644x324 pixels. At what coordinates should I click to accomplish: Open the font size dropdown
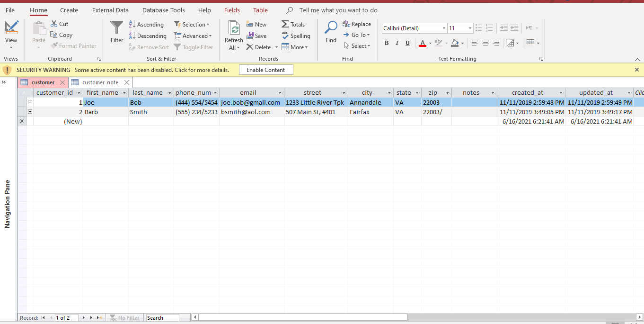(470, 28)
